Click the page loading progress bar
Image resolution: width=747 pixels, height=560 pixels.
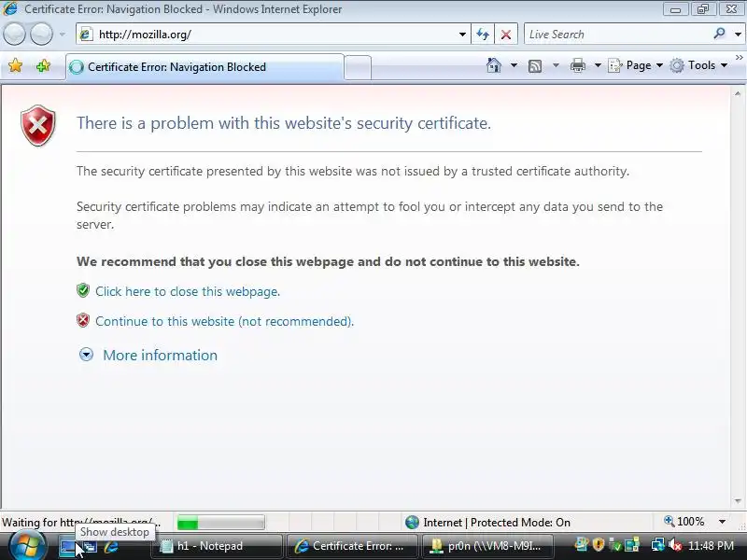pos(221,523)
